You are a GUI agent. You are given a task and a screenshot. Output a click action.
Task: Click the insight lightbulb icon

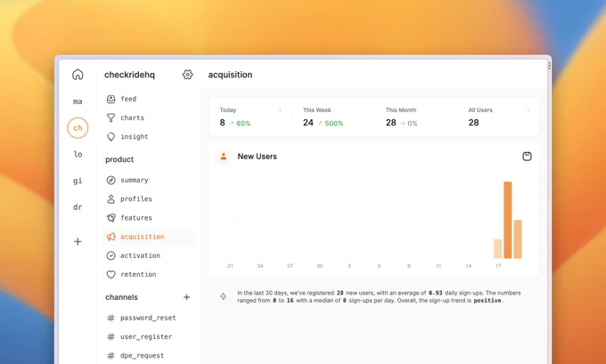[111, 137]
